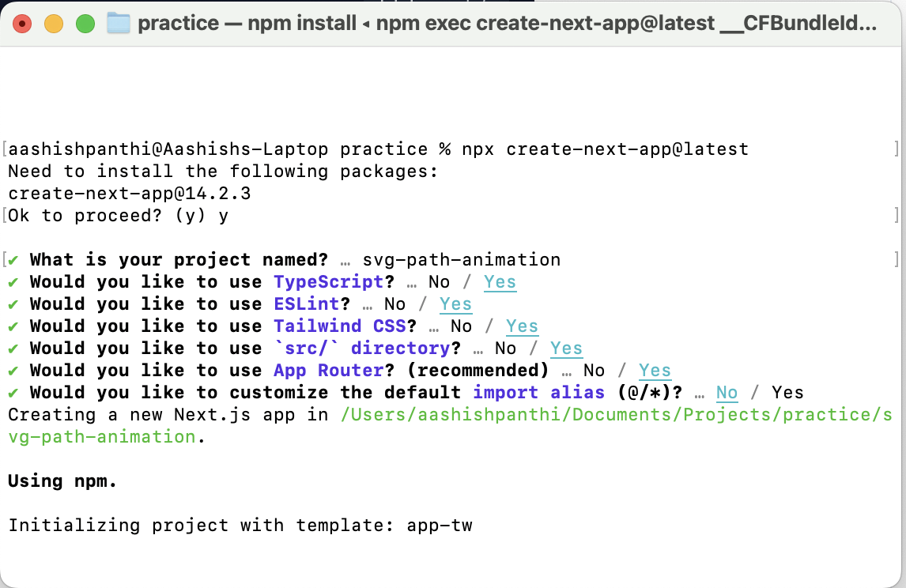This screenshot has width=906, height=588.
Task: Click the text '(recommended)' on the App Router line
Action: tap(478, 370)
